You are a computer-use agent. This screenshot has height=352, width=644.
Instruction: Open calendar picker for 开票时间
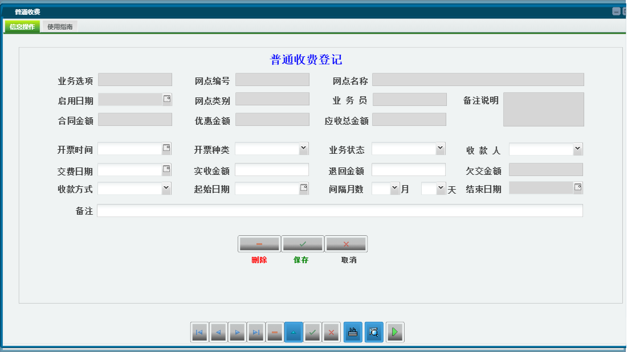[x=166, y=148]
